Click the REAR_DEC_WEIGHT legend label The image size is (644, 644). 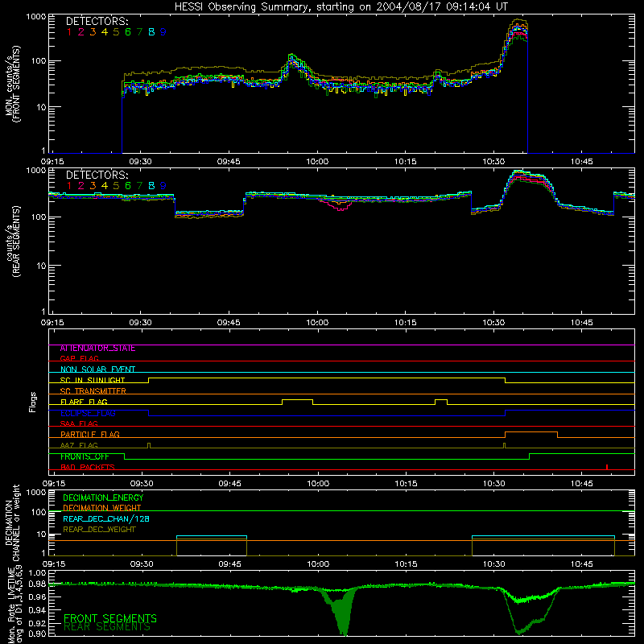pos(99,530)
